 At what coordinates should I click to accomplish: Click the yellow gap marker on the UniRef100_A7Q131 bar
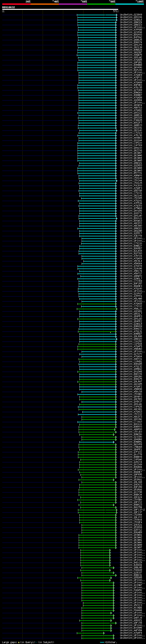point(111,332)
